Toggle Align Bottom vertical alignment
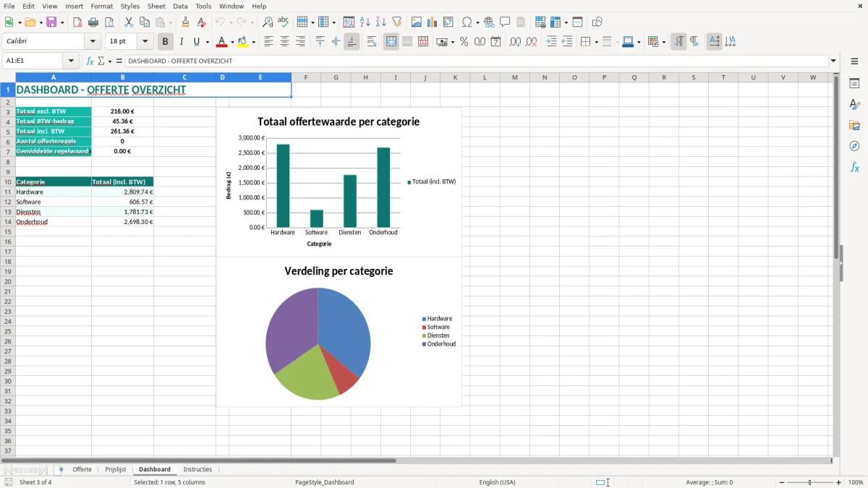The width and height of the screenshot is (868, 488). point(352,42)
